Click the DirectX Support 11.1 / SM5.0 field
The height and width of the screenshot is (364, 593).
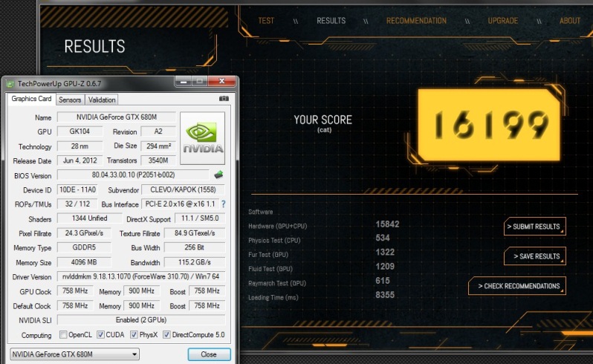click(x=200, y=218)
